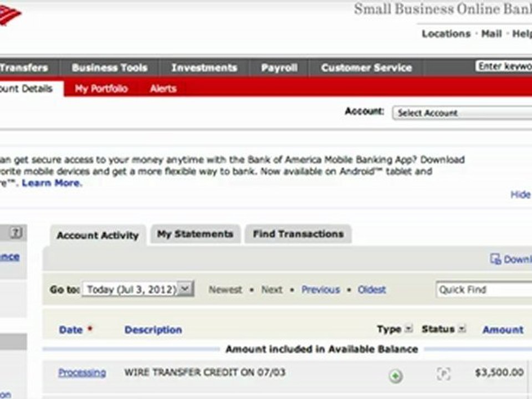Viewport: 532px width, 399px height.
Task: Open the Select Account dropdown
Action: click(462, 113)
